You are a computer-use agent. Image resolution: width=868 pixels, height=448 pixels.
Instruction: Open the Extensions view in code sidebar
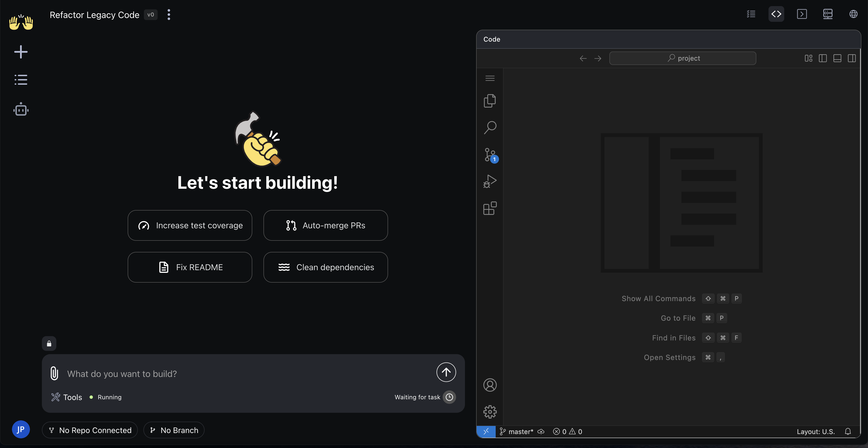point(490,208)
